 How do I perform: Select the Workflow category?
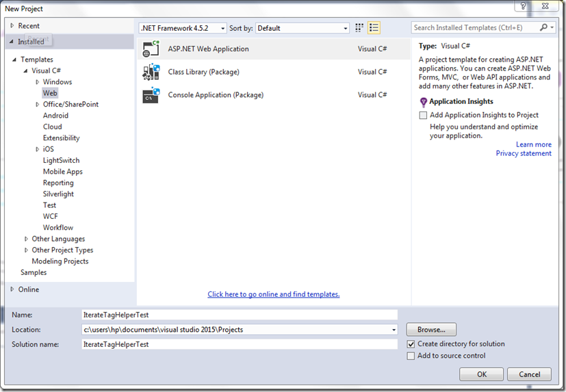pos(57,228)
